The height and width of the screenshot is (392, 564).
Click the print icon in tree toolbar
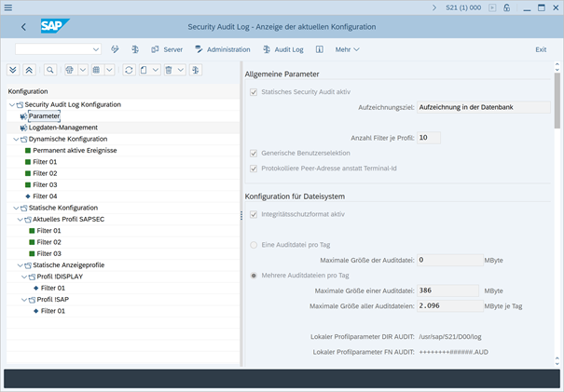70,70
